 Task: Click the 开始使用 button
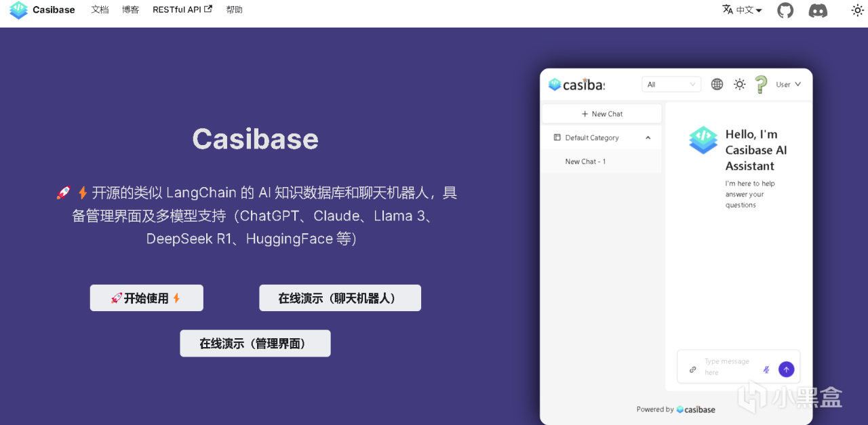tap(146, 298)
